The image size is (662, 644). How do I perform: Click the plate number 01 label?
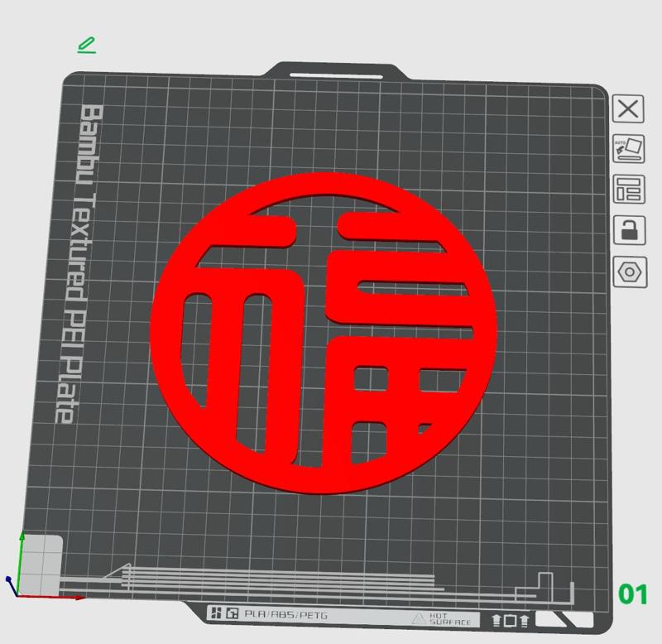634,594
